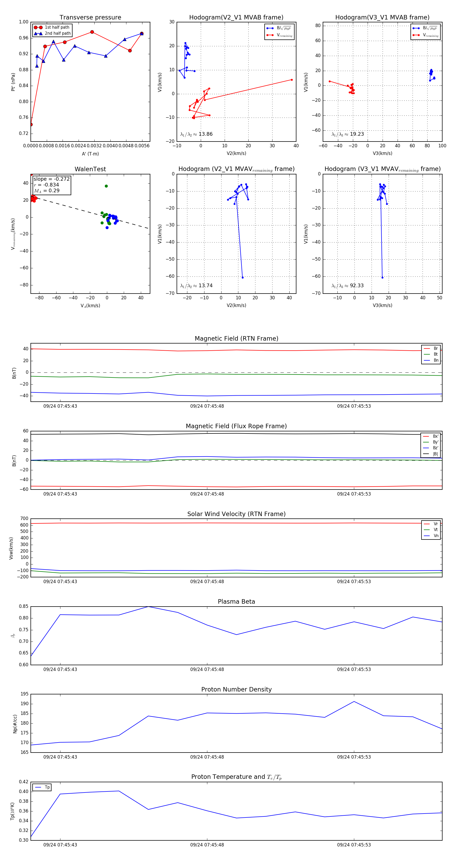Click the λ1/λ2 ≈ 13.86 annotation

(x=196, y=134)
